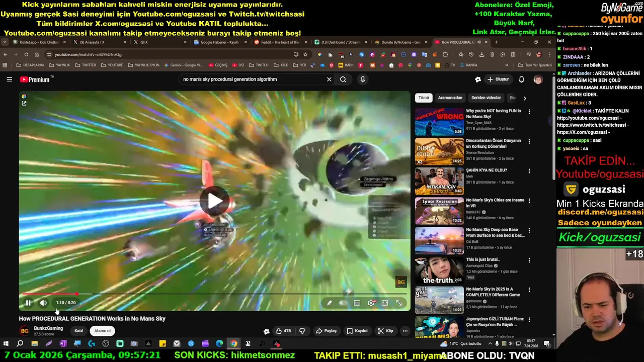
Task: Open Microsoft Edge from taskbar
Action: [219, 344]
